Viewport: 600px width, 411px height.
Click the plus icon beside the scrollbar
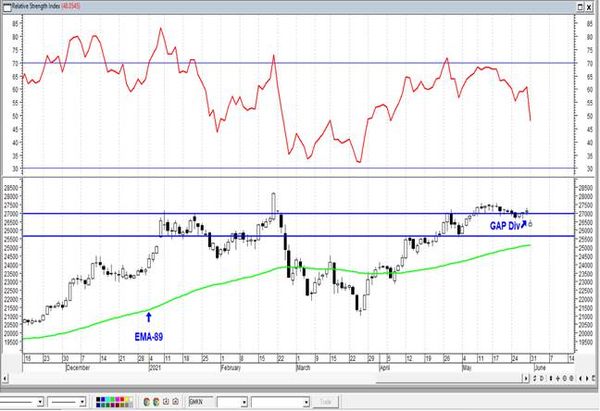pos(558,378)
